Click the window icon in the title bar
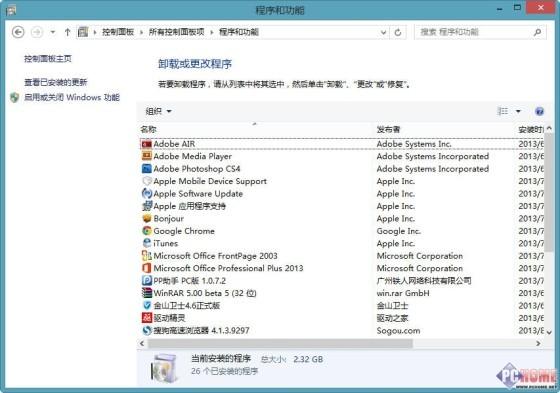The image size is (560, 393). coord(11,10)
